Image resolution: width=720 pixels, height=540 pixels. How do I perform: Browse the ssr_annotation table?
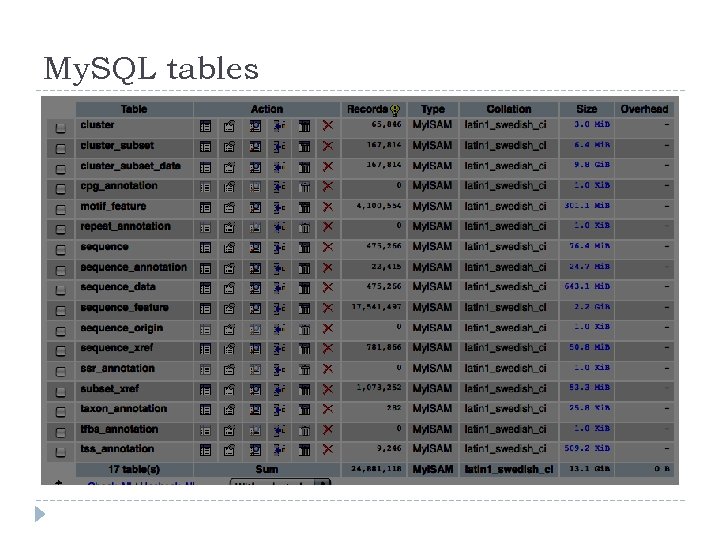[205, 369]
